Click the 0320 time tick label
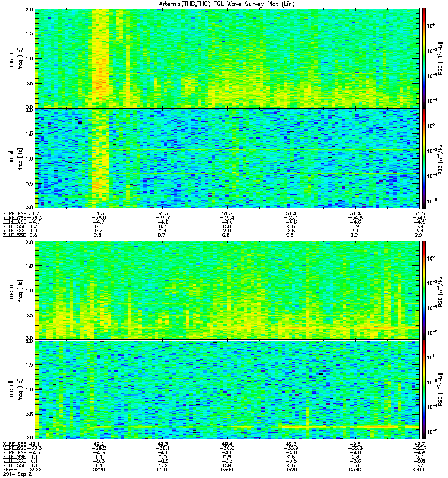This screenshot has width=448, height=478. pyautogui.click(x=291, y=470)
